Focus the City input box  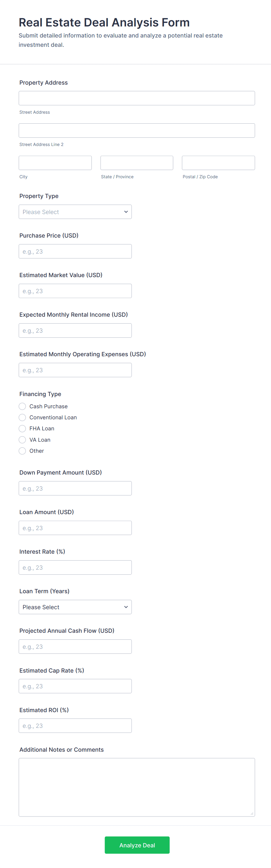click(55, 163)
